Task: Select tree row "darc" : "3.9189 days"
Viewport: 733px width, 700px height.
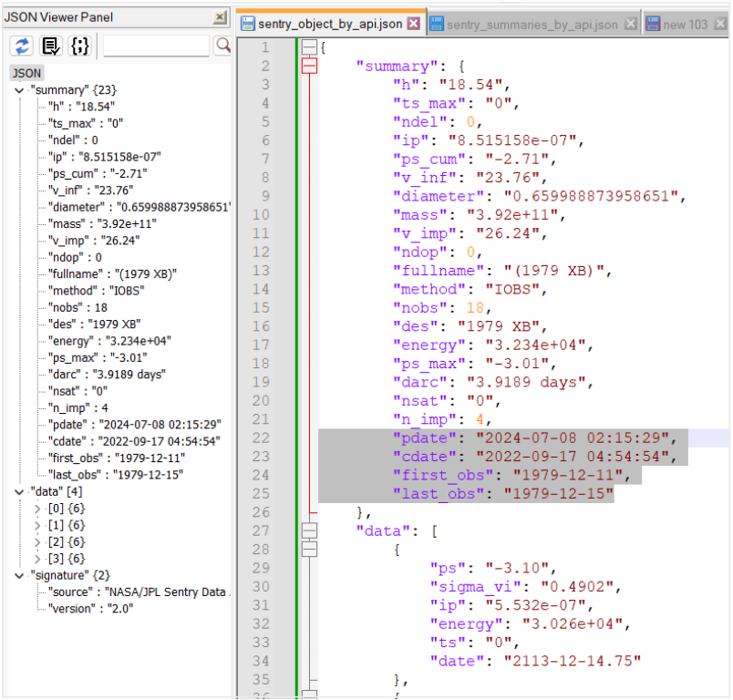Action: pos(107,375)
